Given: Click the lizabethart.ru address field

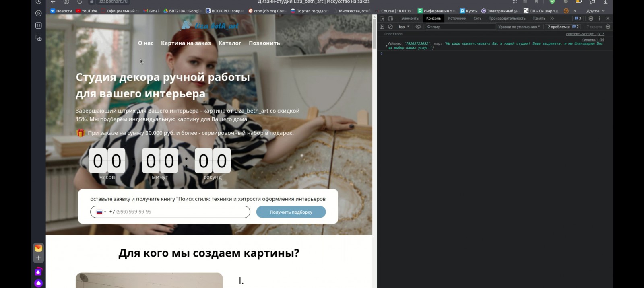Looking at the screenshot, I should point(113,2).
